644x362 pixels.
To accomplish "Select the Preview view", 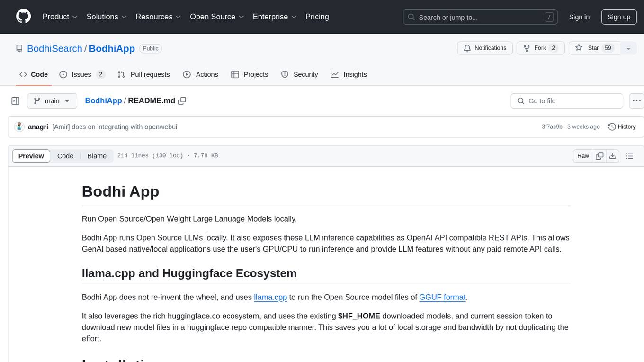I will tap(31, 156).
